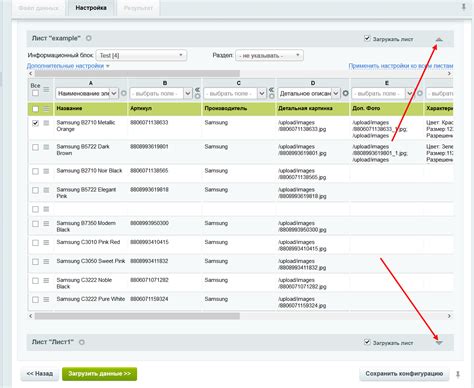This screenshot has width=474, height=388.
Task: Switch to the Настройка tab
Action: (x=91, y=8)
